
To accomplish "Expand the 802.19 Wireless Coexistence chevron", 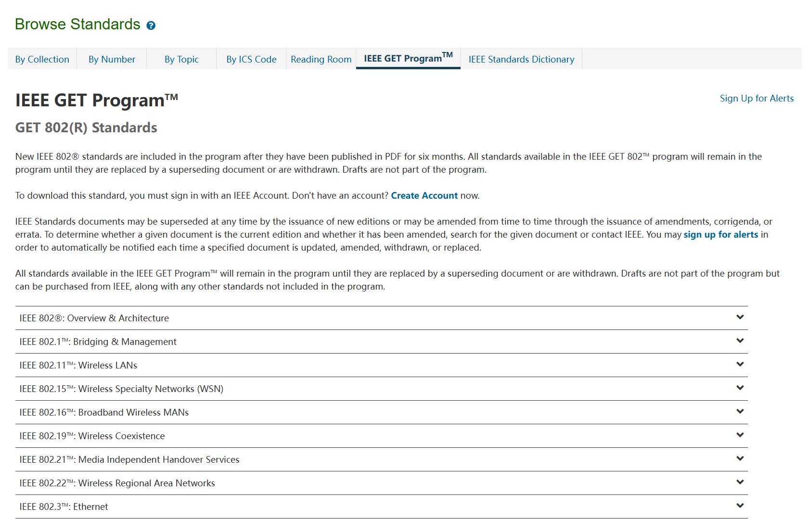I will pyautogui.click(x=740, y=435).
